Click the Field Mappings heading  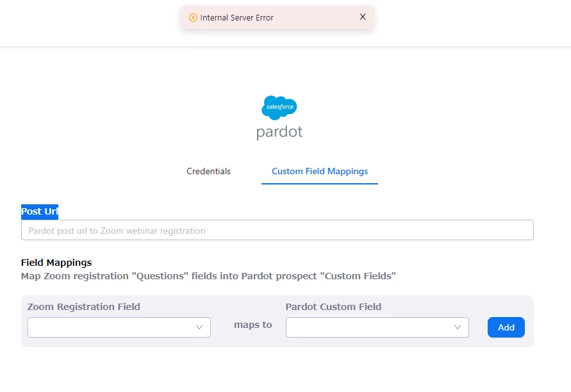[56, 263]
